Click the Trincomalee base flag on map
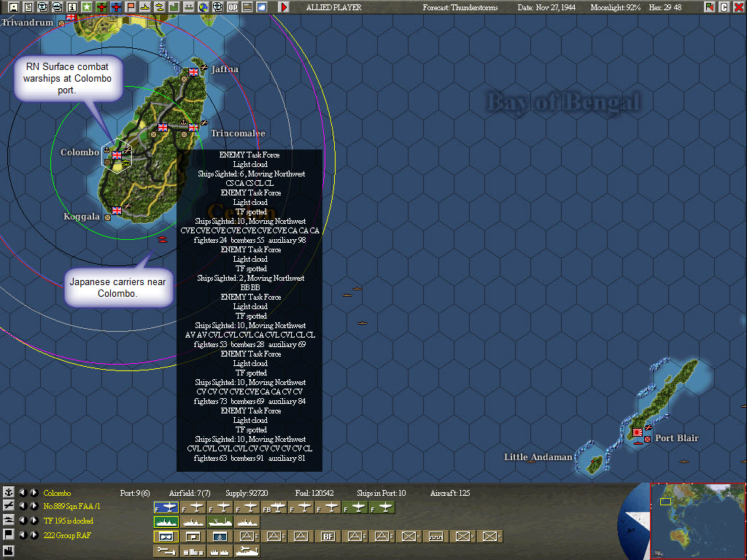The width and height of the screenshot is (747, 560). [x=193, y=127]
